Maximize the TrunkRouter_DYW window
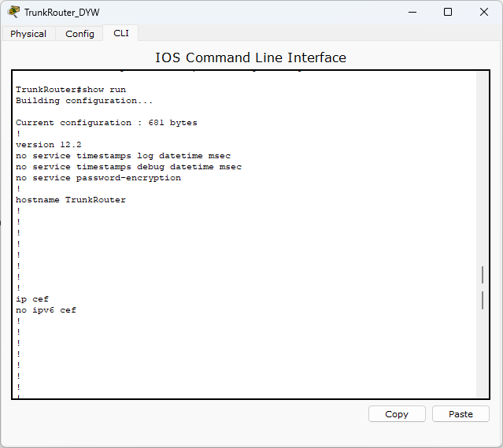 click(x=448, y=12)
